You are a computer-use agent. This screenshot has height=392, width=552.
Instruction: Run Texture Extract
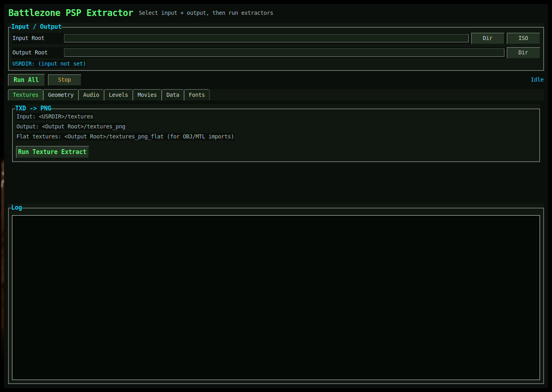point(52,152)
